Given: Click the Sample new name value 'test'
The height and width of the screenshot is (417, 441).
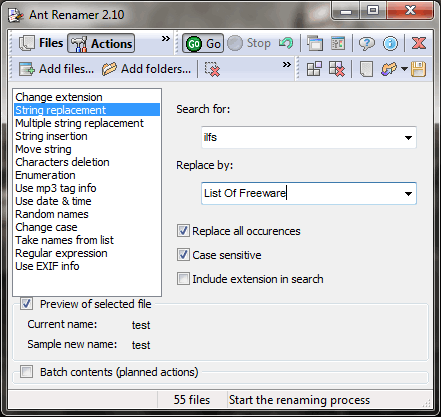Looking at the screenshot, I should pyautogui.click(x=141, y=345).
